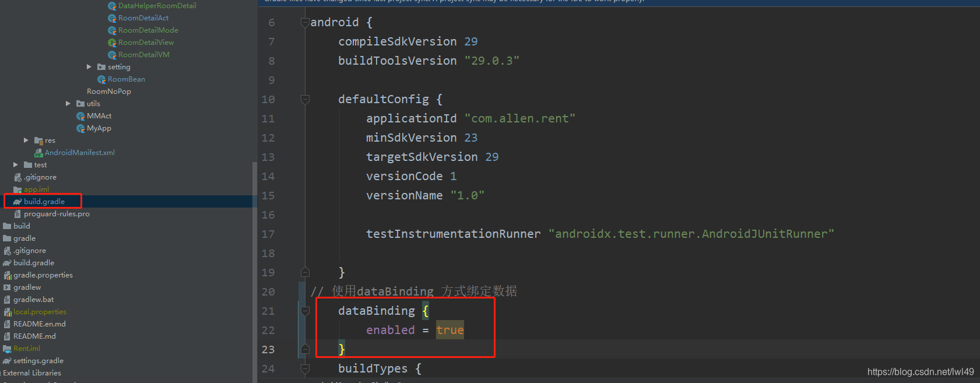The image size is (980, 383).
Task: Click the AndroidManifest.xml file icon
Action: (38, 153)
